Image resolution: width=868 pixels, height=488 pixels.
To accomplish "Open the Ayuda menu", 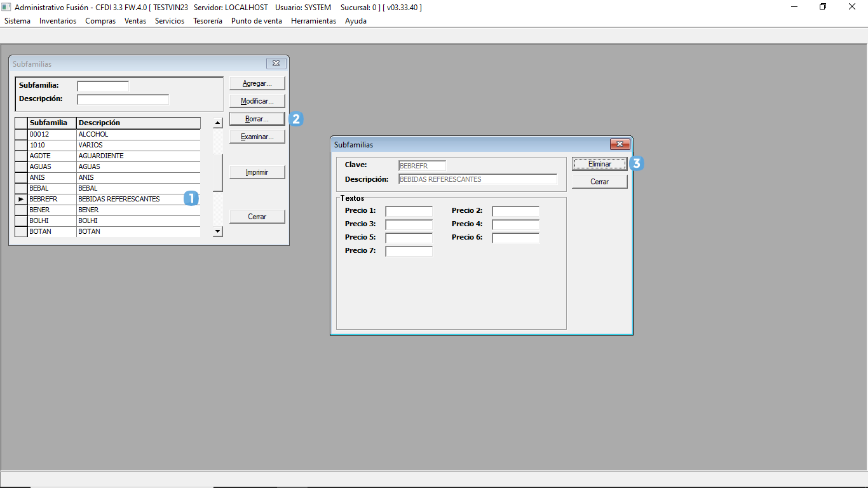I will point(356,21).
